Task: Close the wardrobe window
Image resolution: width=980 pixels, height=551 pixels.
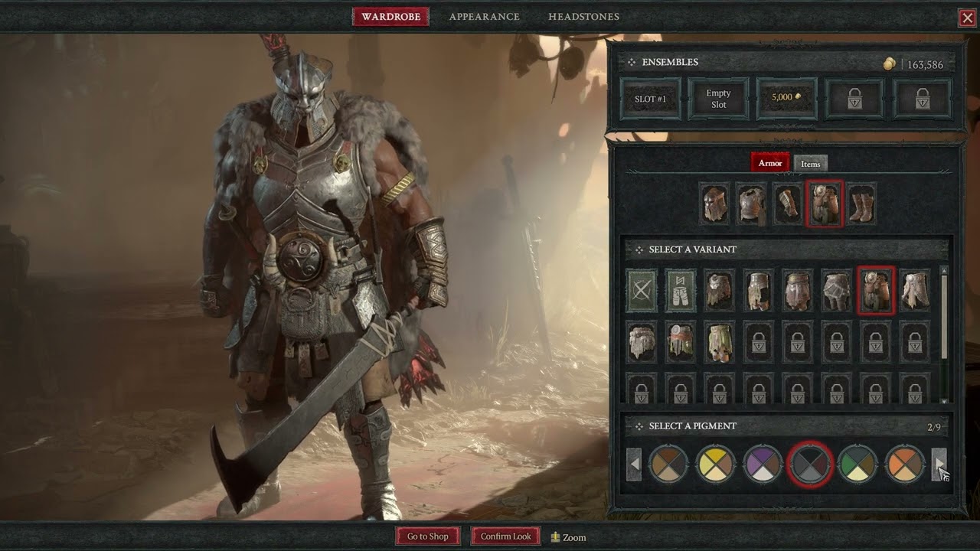Action: coord(967,18)
